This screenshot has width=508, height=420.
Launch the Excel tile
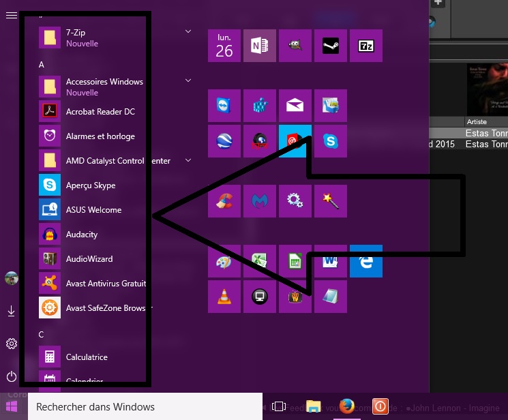click(260, 261)
